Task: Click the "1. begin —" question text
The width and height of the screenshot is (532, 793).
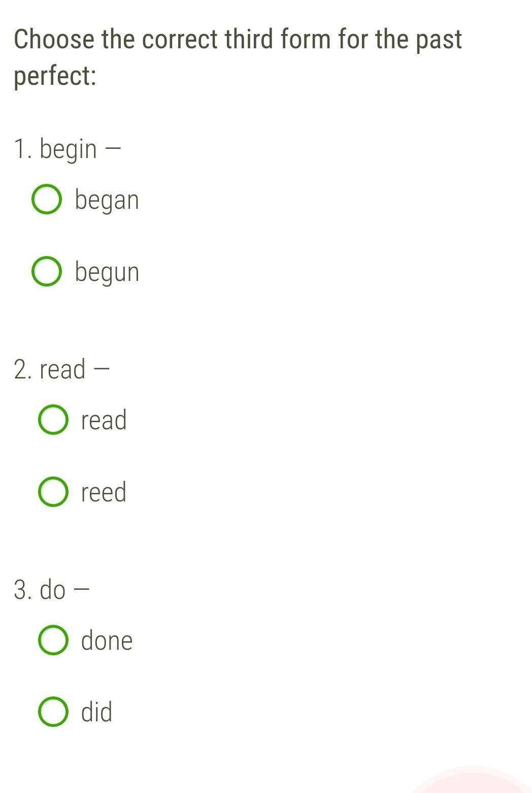Action: [68, 149]
